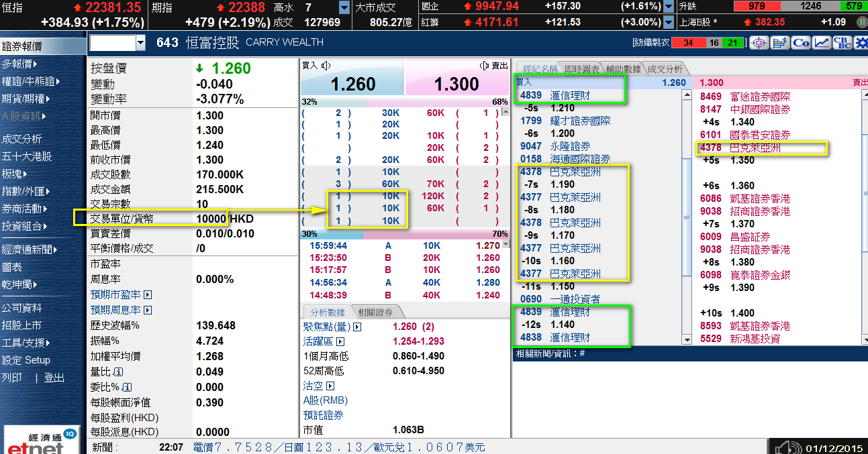This screenshot has height=454, width=868.
Task: Open 圖表 in sidebar
Action: pos(11,267)
